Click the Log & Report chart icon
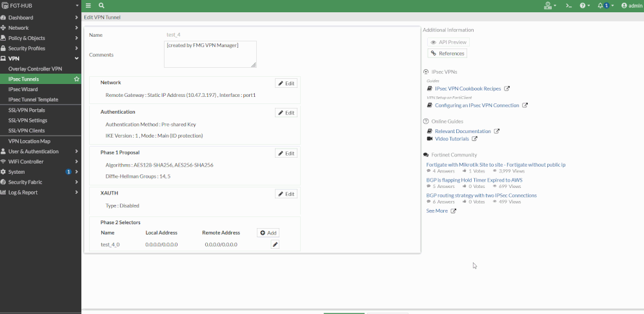This screenshot has width=644, height=314. [x=3, y=193]
